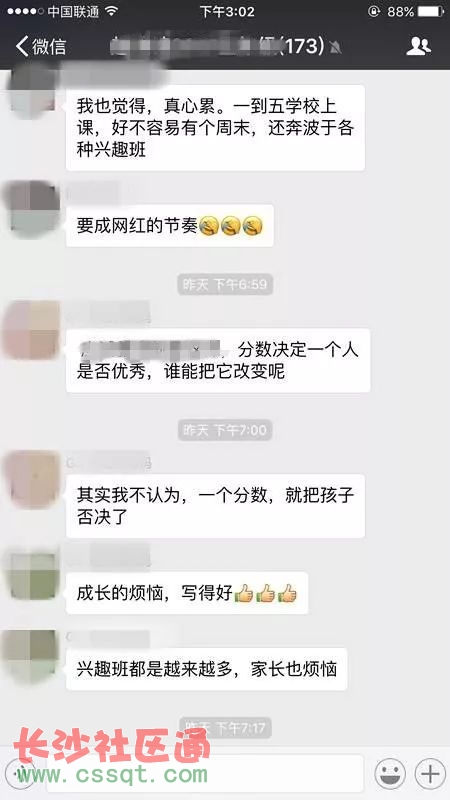
Task: Tap the bubble 分数决定一个人是否优秀
Action: (218, 361)
